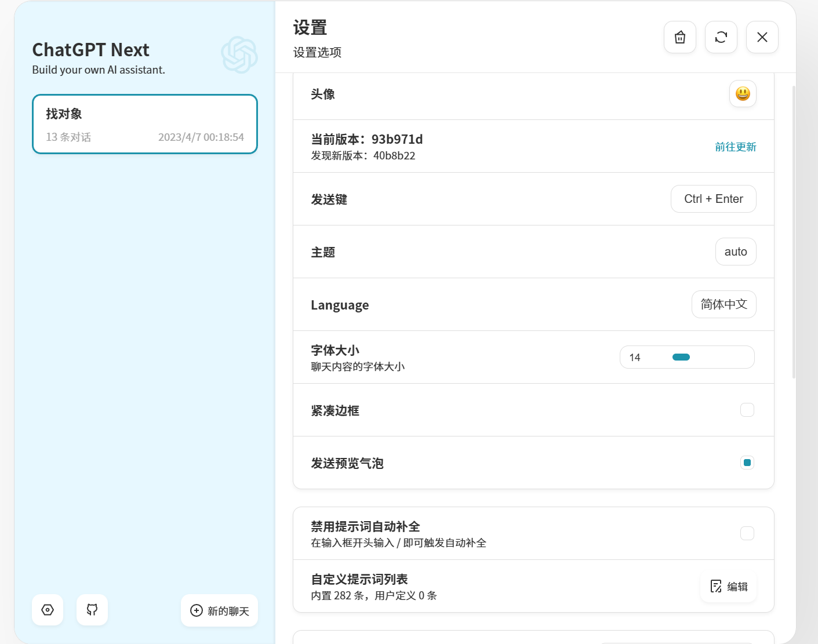Click the trash icon to clear data

[x=679, y=37]
